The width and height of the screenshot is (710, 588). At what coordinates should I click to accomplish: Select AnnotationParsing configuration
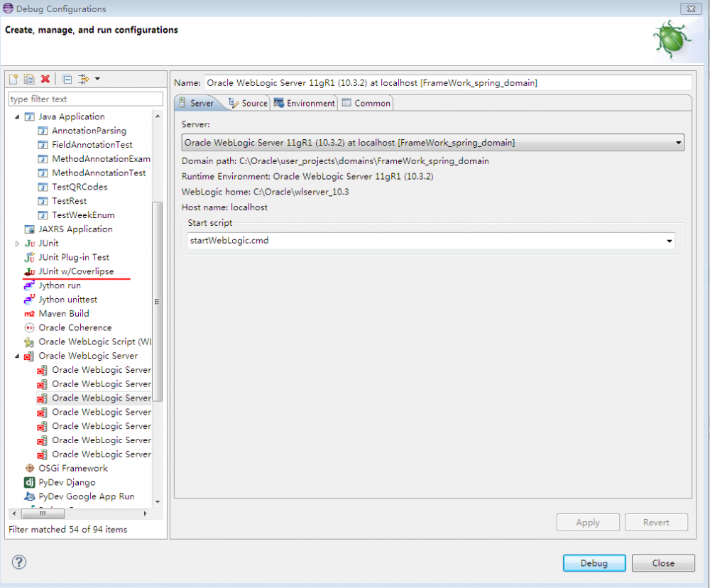pyautogui.click(x=89, y=131)
